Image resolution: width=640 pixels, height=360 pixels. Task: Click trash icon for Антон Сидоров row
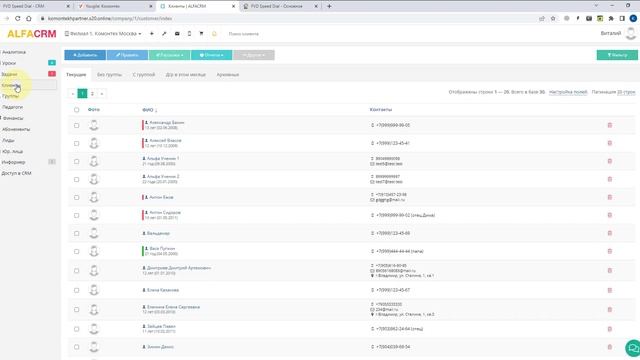(610, 215)
